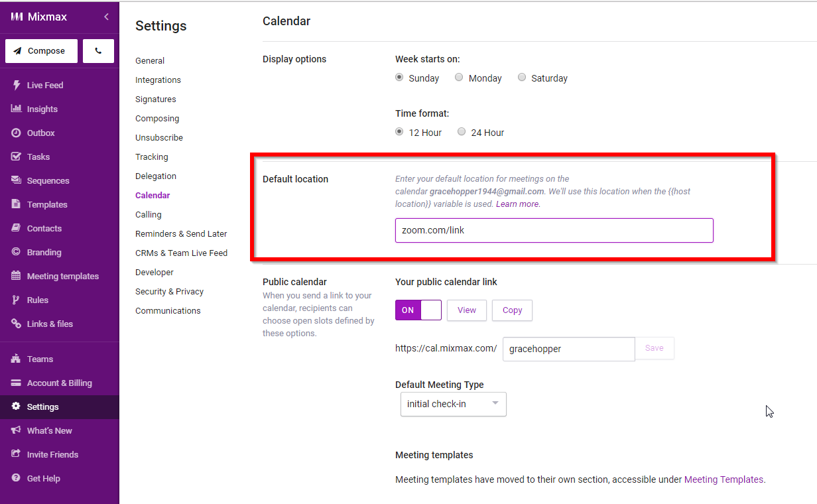Open Invite Friends share icon
This screenshot has width=817, height=504.
click(x=16, y=454)
